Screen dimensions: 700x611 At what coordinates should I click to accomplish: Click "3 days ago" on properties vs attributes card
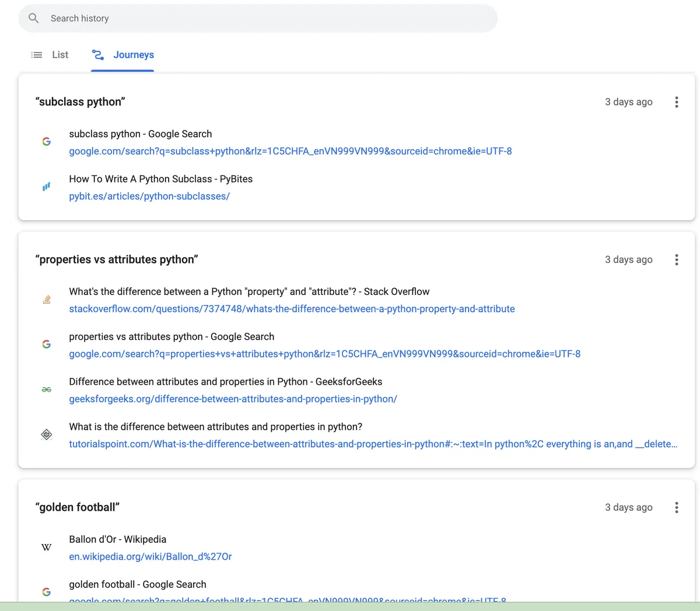click(x=629, y=259)
